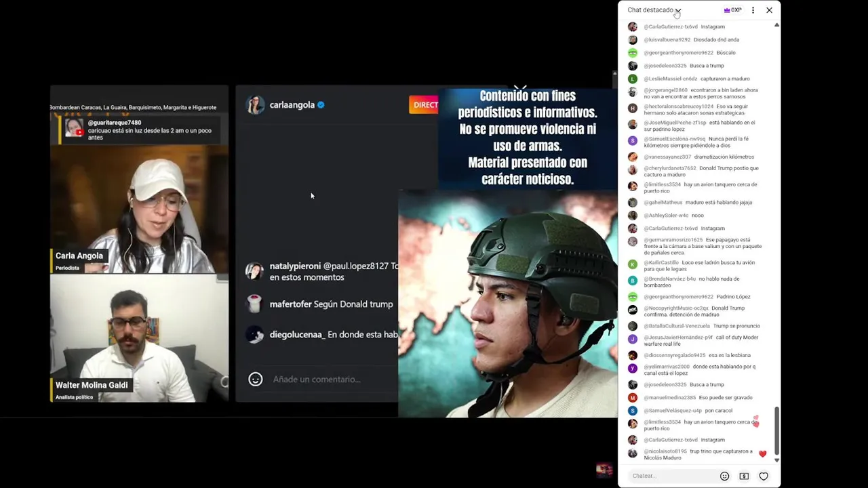The image size is (868, 488).
Task: Open @luisvalbuena9292 username link
Action: coord(667,40)
